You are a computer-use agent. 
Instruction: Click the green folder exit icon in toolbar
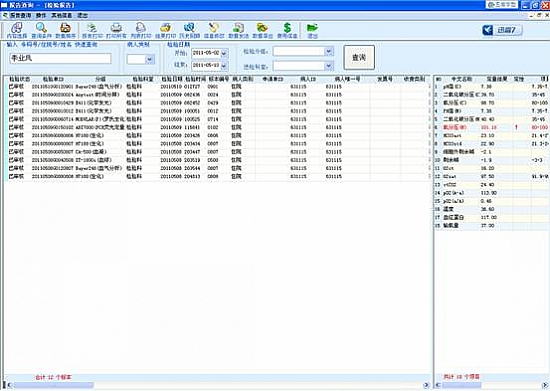click(312, 30)
